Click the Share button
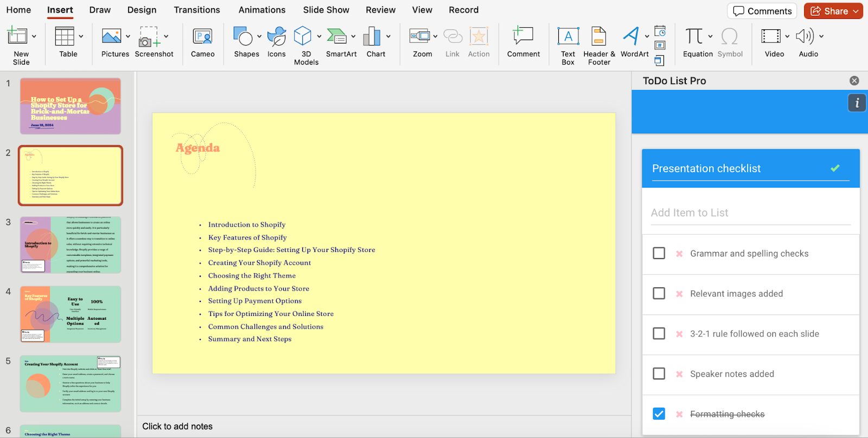Image resolution: width=868 pixels, height=438 pixels. tap(833, 11)
